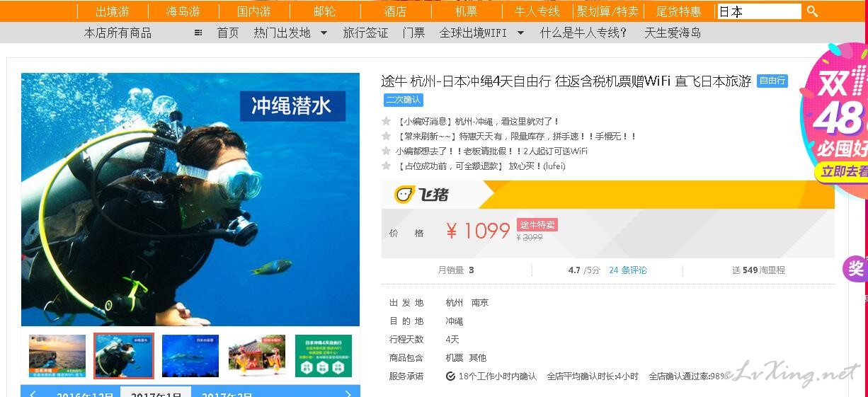The height and width of the screenshot is (397, 868).
Task: Select the aquarium whale shark thumbnail
Action: [x=190, y=356]
